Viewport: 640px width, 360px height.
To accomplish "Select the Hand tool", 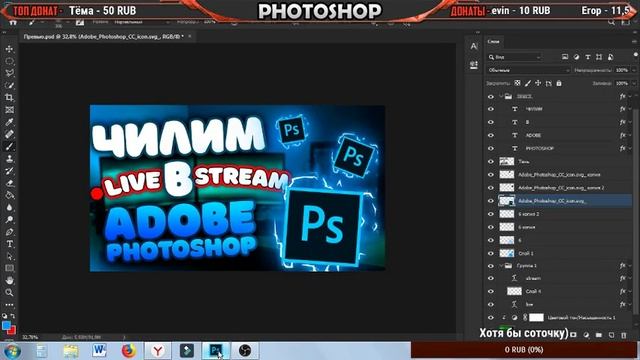I will pyautogui.click(x=9, y=280).
